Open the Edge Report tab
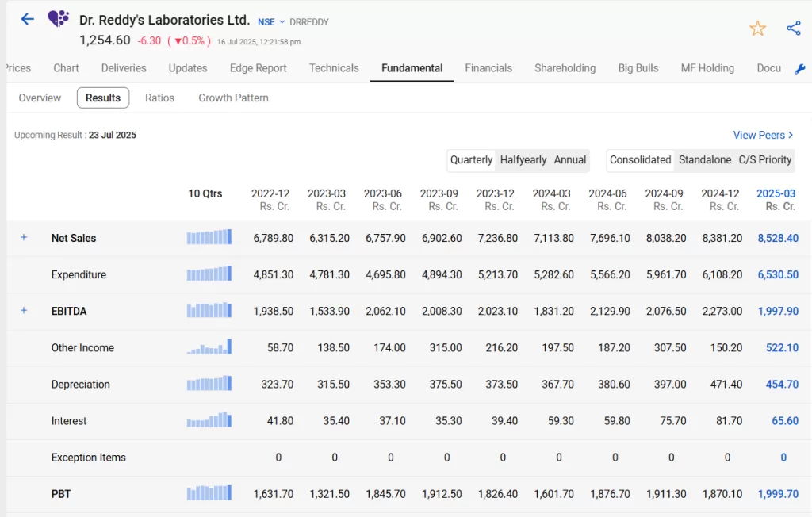Viewport: 812px width, 517px height. (258, 68)
